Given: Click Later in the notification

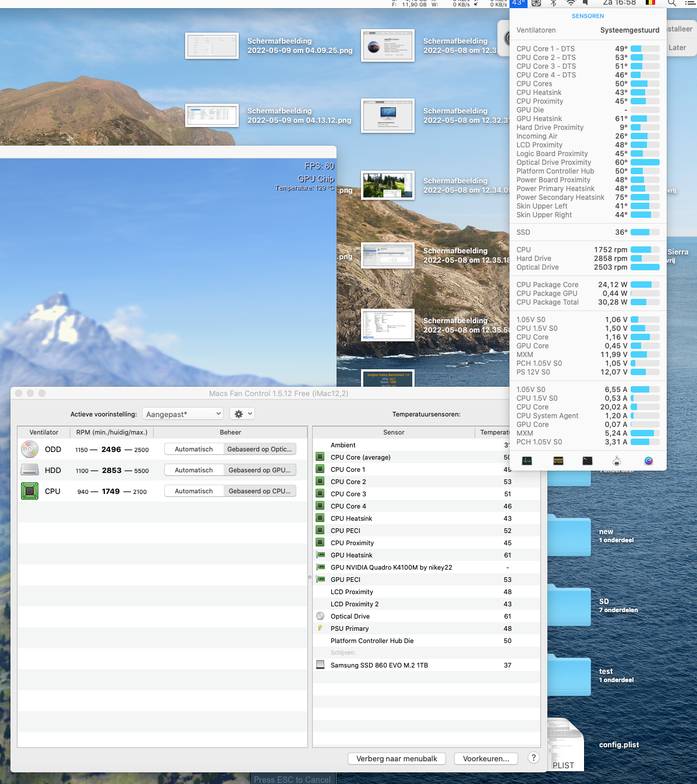Looking at the screenshot, I should tap(677, 48).
